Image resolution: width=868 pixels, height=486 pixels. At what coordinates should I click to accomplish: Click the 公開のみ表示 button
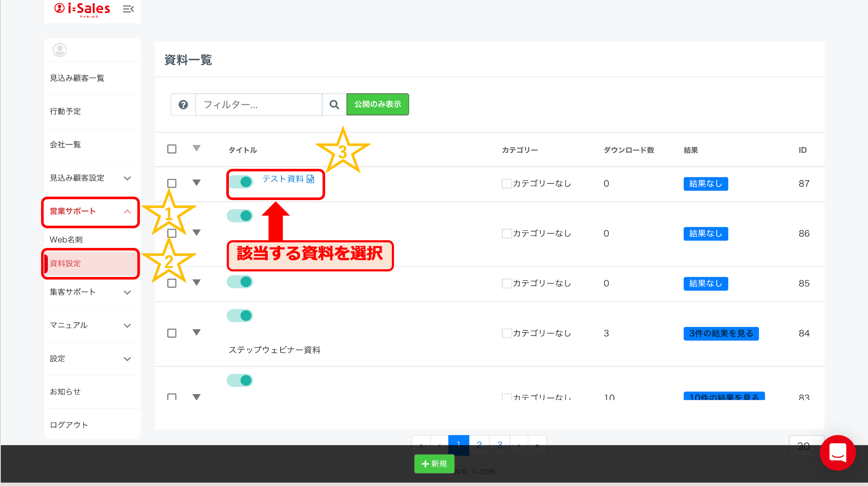click(377, 104)
